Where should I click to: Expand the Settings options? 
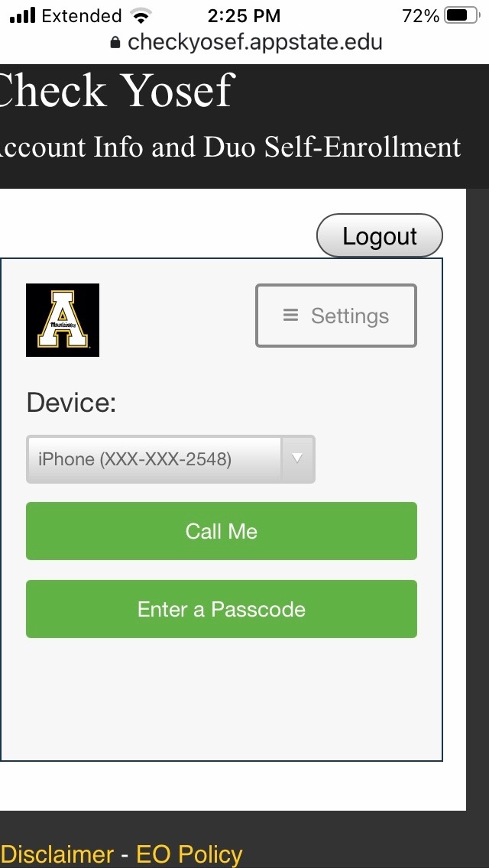click(335, 315)
